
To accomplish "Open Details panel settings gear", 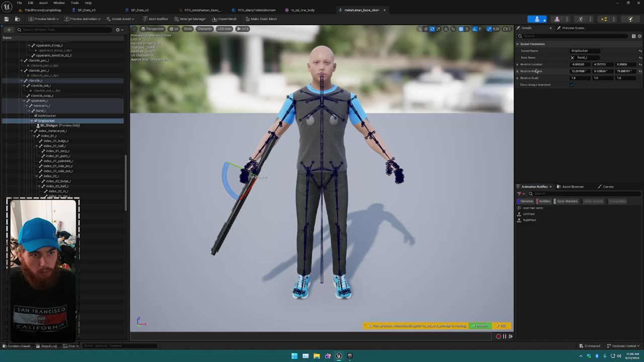I will (639, 36).
